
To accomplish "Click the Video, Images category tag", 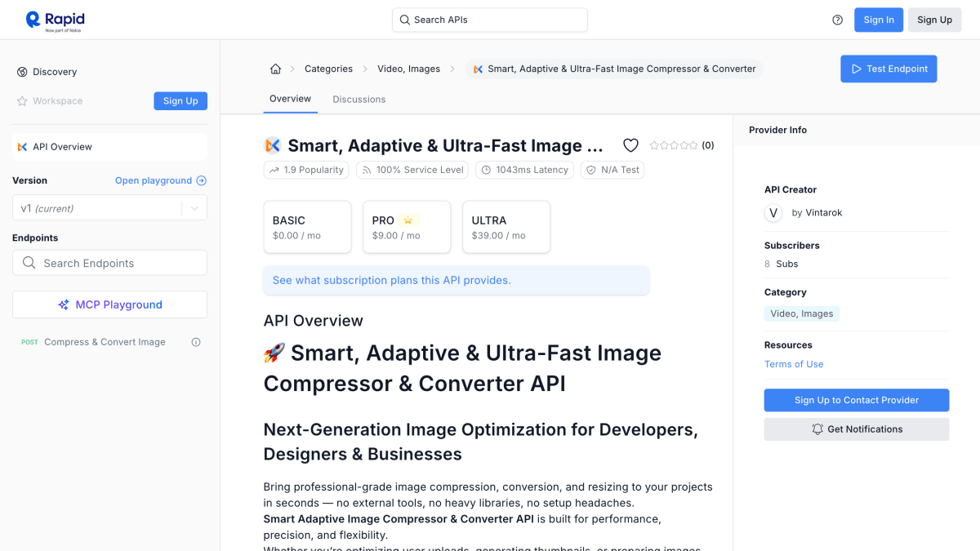I will (802, 313).
